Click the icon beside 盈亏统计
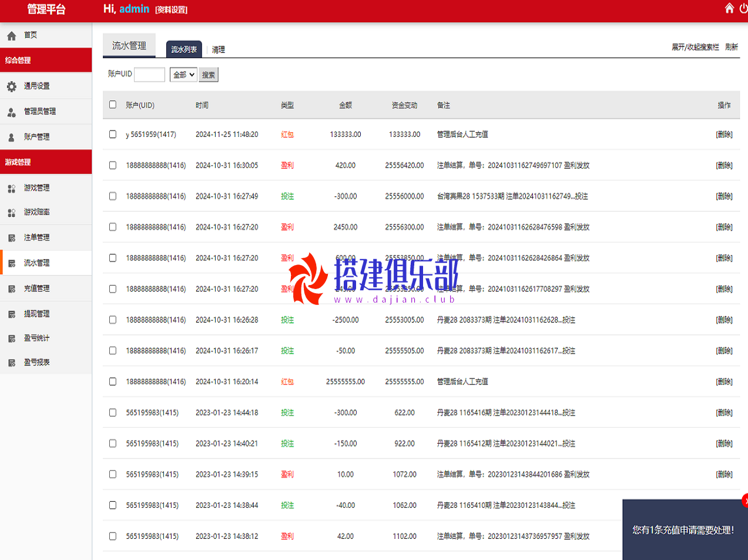The width and height of the screenshot is (748, 560). 11,338
